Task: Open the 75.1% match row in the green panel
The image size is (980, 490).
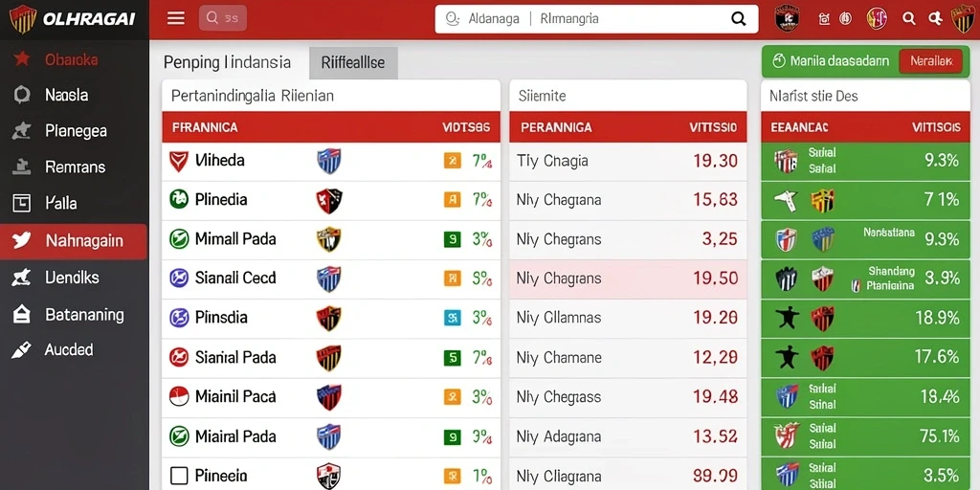Action: click(865, 436)
